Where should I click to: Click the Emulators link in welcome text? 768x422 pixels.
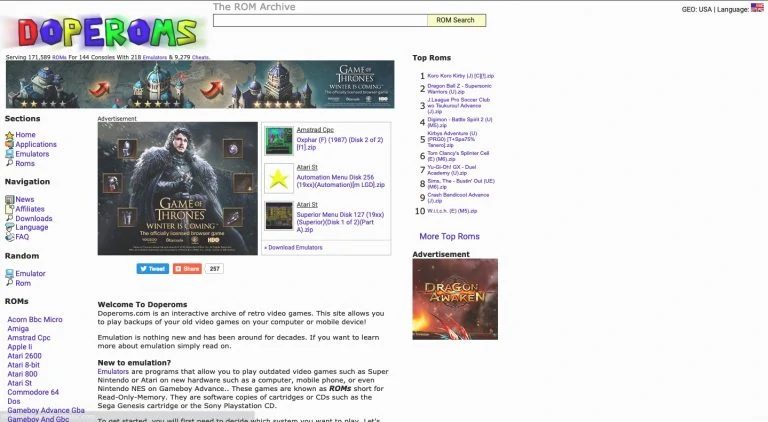coord(113,372)
